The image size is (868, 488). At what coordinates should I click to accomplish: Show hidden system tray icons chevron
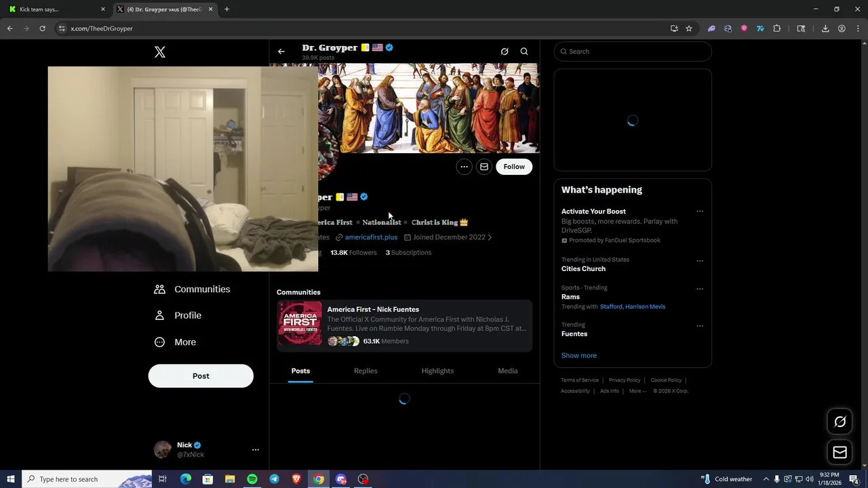point(766,479)
